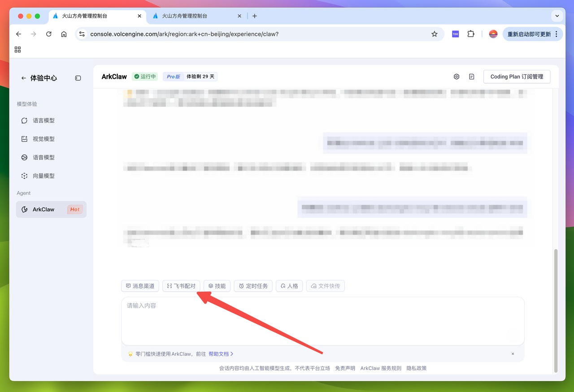The width and height of the screenshot is (574, 392).
Task: Collapse the 体验中心 sidebar panel
Action: point(78,78)
